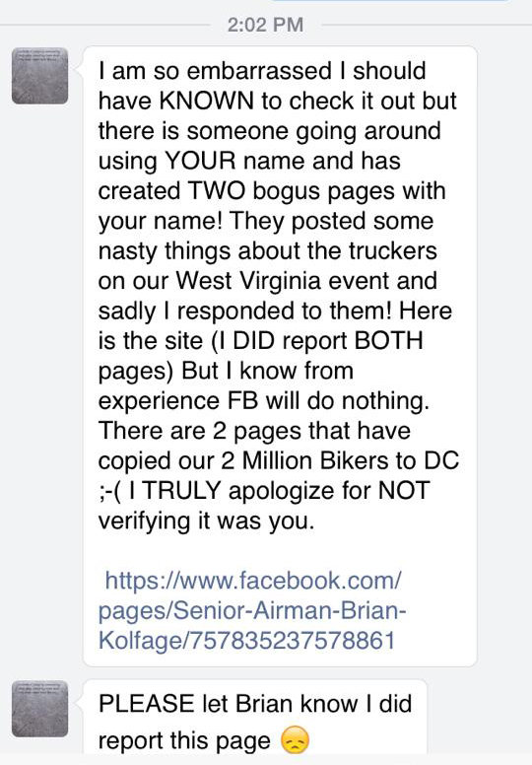
Task: Tap the 'nasty things about the truckers' line
Action: pos(268,251)
